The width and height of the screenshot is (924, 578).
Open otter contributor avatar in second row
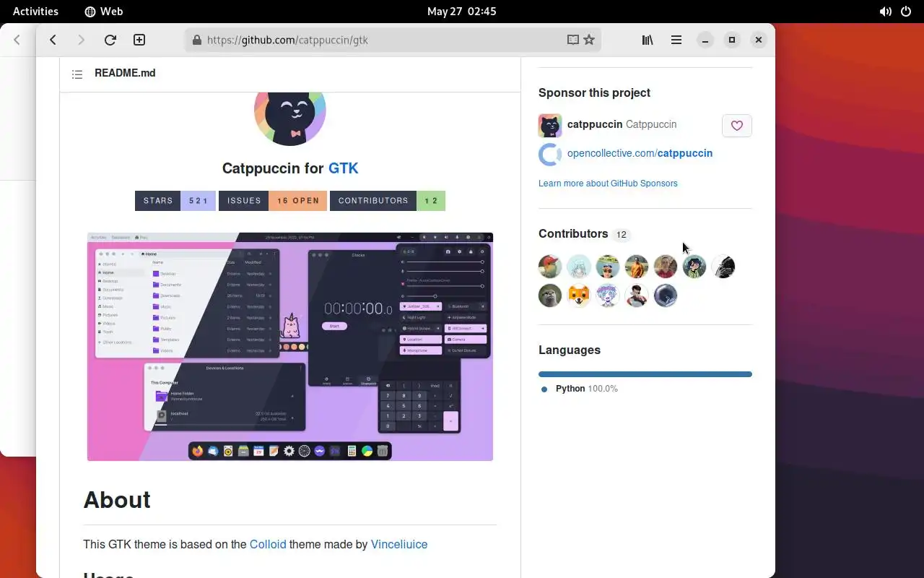550,296
